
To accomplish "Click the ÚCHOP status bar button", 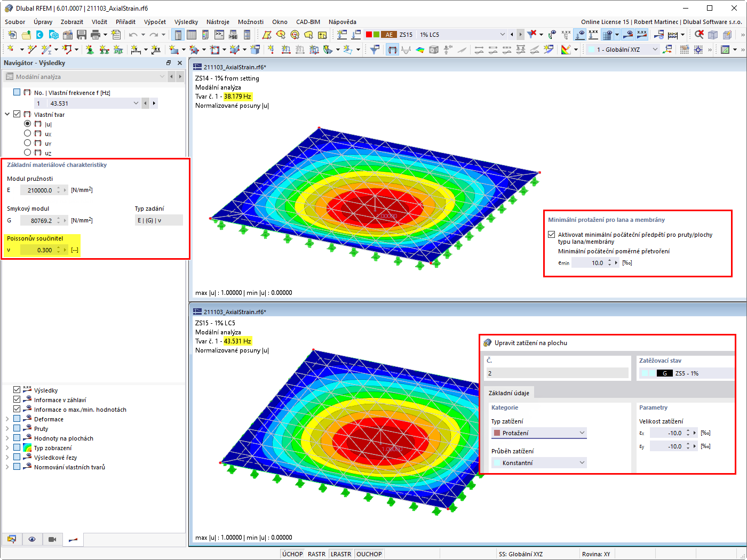I will tap(292, 554).
